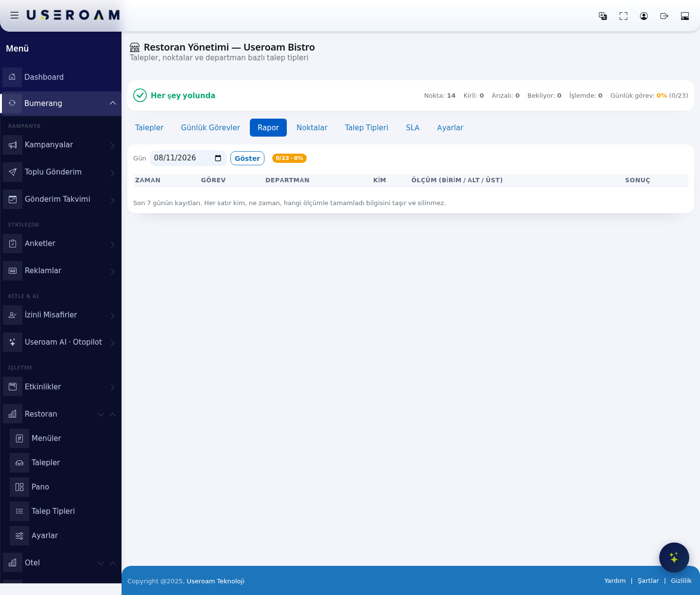Screen dimensions: 700x595
Task: Click the USEROAM logo
Action: [x=73, y=15]
